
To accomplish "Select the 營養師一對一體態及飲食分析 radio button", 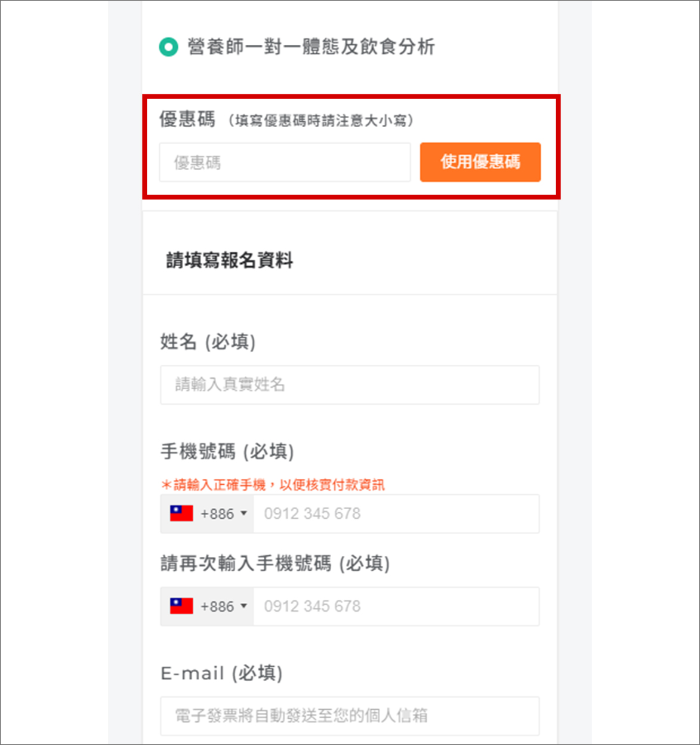I will pyautogui.click(x=168, y=47).
